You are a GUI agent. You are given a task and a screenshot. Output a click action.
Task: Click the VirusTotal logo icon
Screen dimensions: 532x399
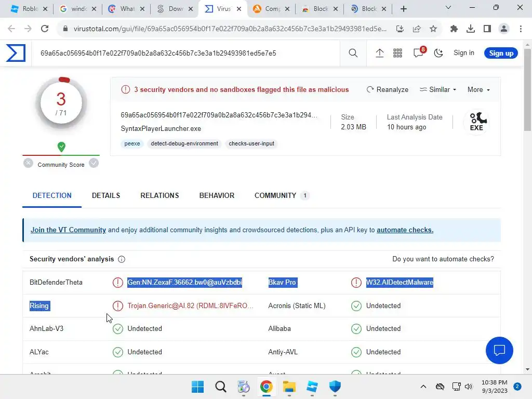click(x=16, y=53)
